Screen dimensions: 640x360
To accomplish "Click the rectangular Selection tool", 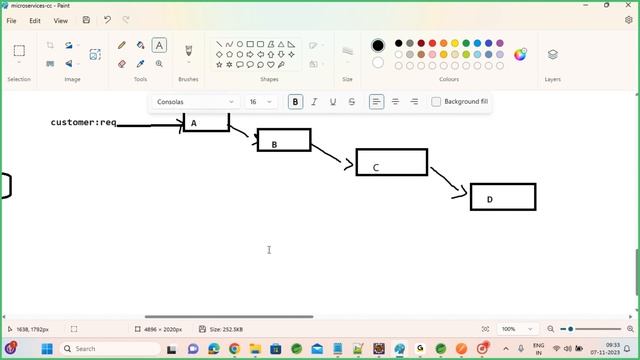I will [19, 51].
